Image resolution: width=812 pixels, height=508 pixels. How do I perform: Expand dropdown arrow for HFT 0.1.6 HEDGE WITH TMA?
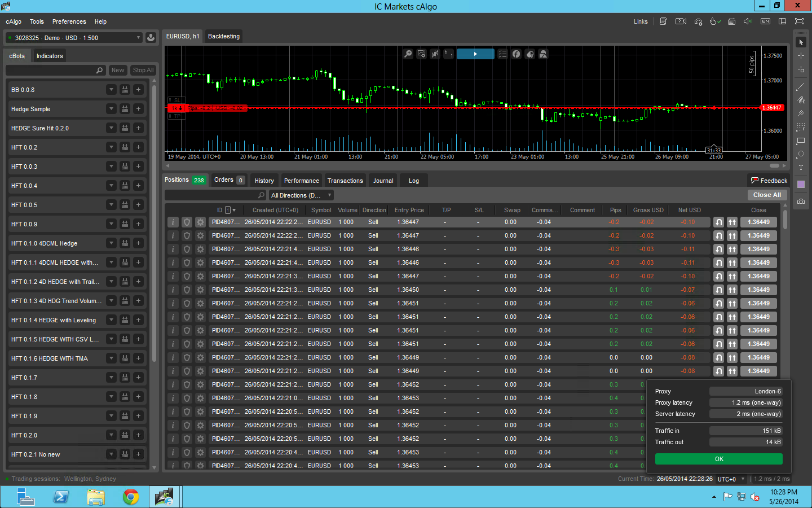pyautogui.click(x=111, y=358)
